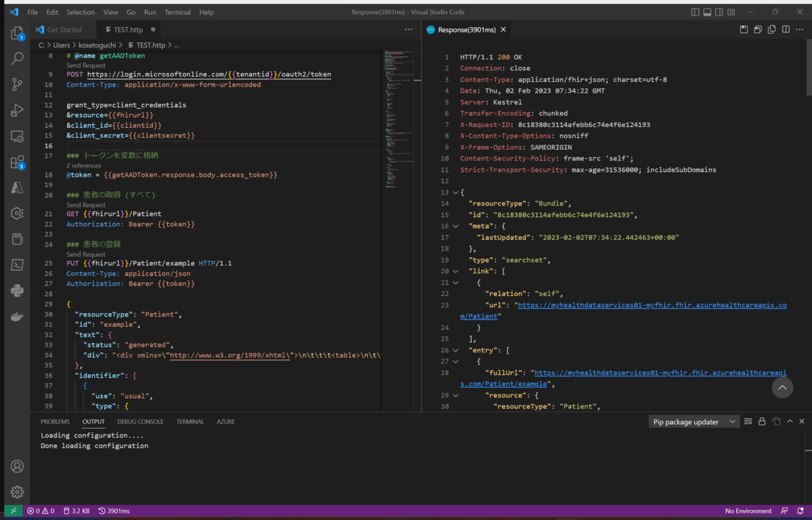
Task: Switch to the PROBLEMS panel tab
Action: [55, 421]
